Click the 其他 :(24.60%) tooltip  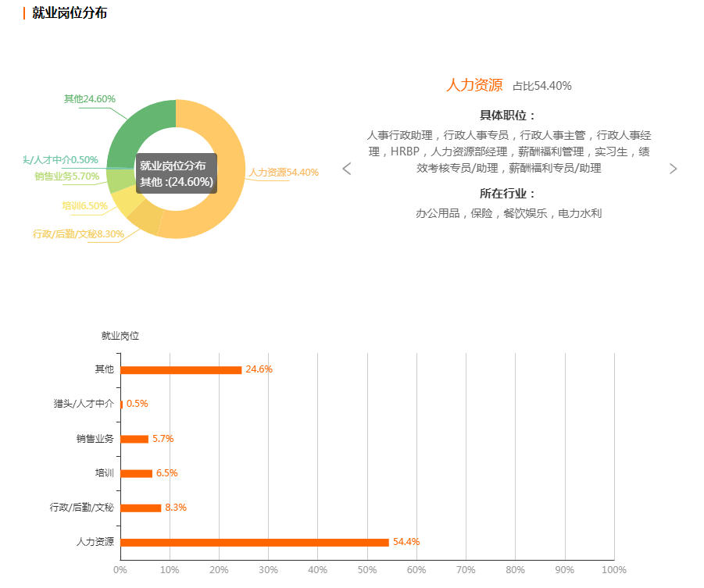(x=177, y=173)
